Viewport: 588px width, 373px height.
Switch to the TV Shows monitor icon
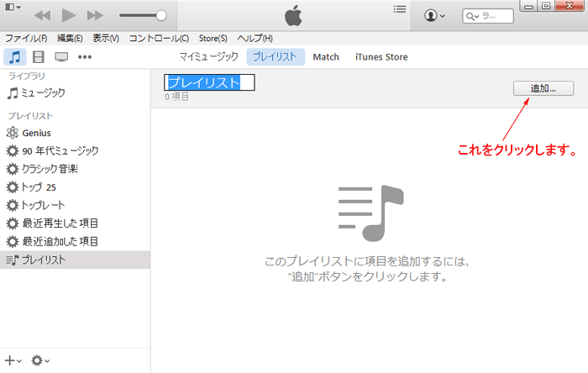(61, 57)
